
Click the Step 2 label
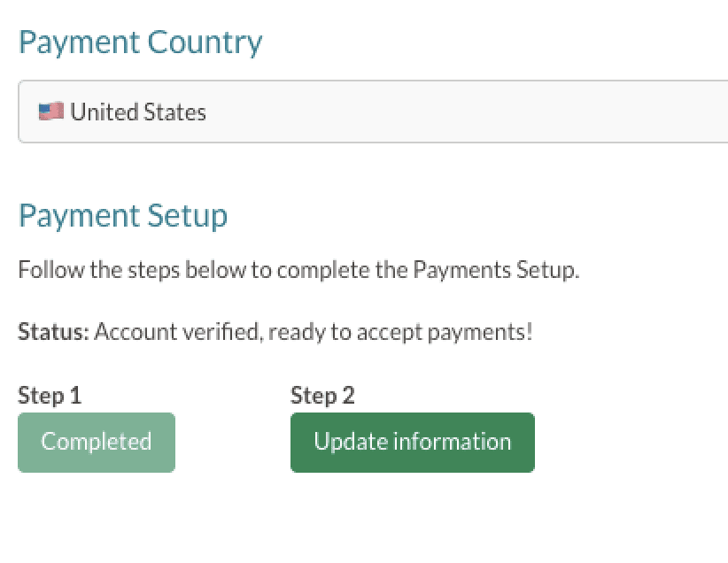[x=322, y=396]
